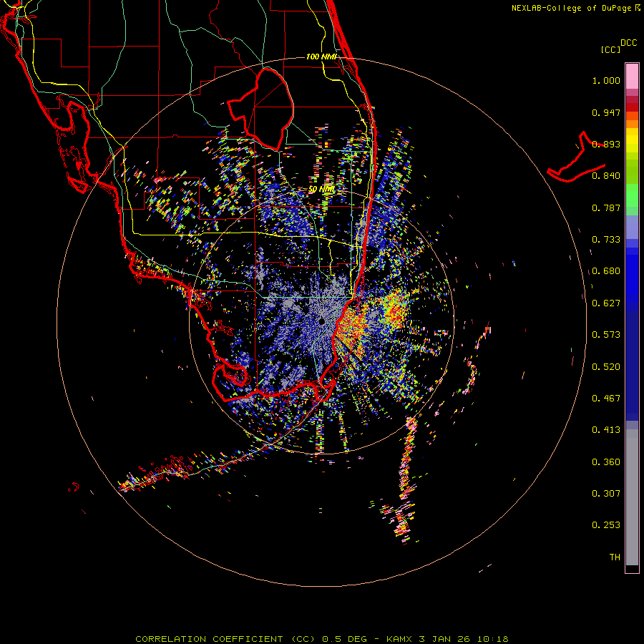This screenshot has height=644, width=644.
Task: Click the 0.733 color scale value
Action: click(606, 240)
